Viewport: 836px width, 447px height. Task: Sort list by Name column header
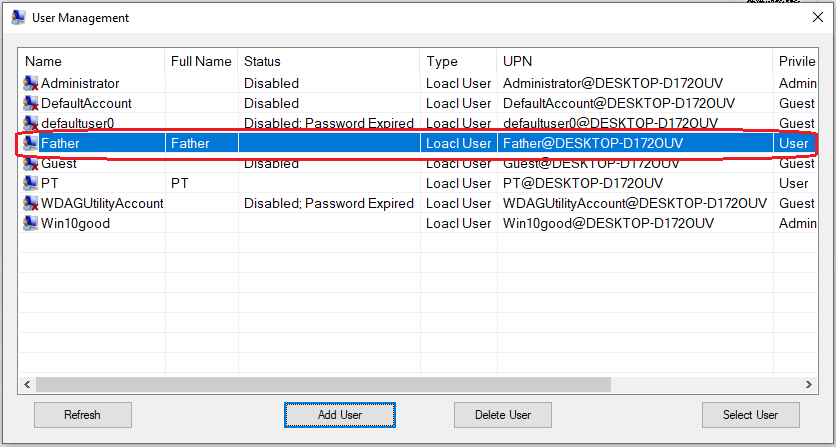(92, 61)
